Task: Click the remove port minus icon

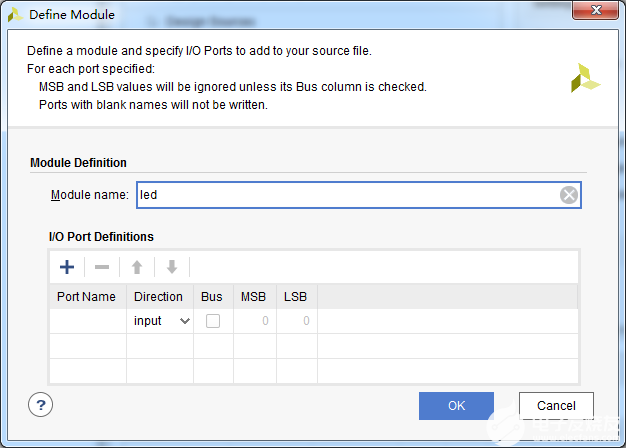Action: [x=102, y=267]
